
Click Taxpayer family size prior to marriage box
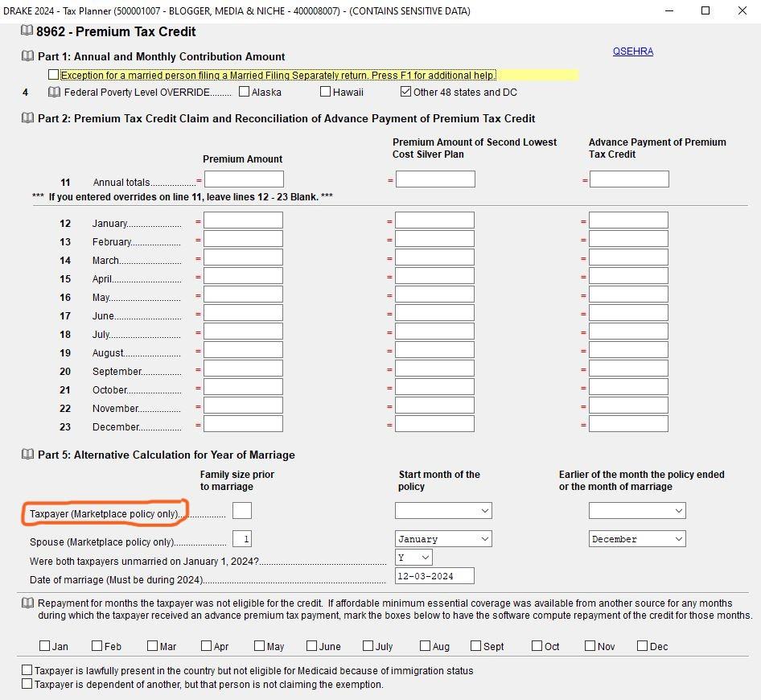[x=242, y=511]
